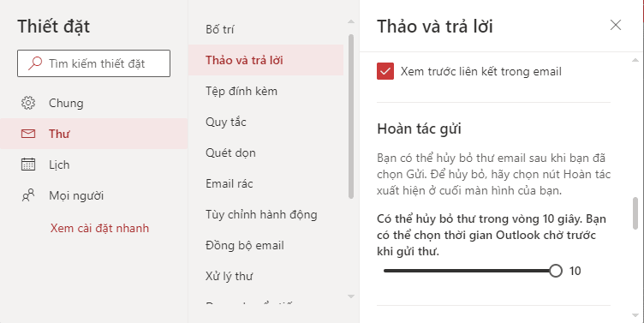Click the middle list scroll-down arrow
Viewport: 644px width, 323px height.
[351, 296]
